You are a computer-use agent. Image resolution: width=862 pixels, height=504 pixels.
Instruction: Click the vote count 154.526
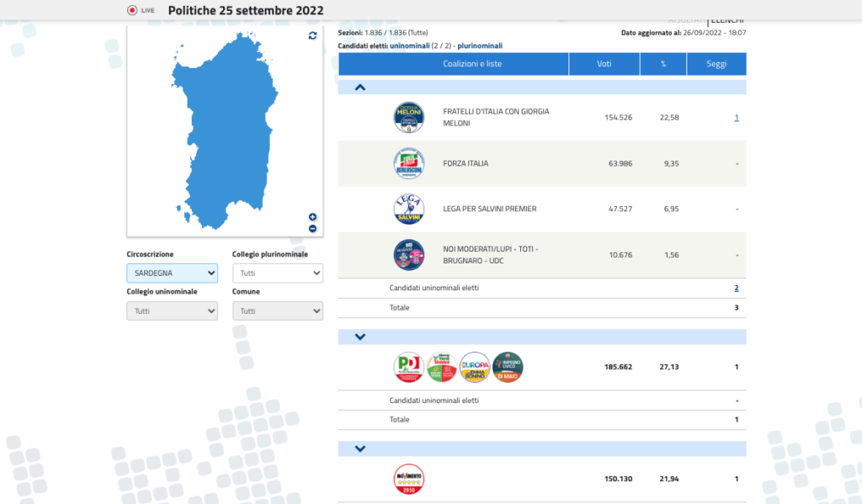point(619,118)
